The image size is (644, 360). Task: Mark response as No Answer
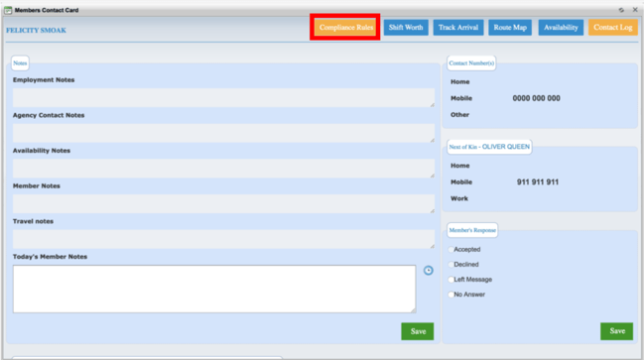451,295
